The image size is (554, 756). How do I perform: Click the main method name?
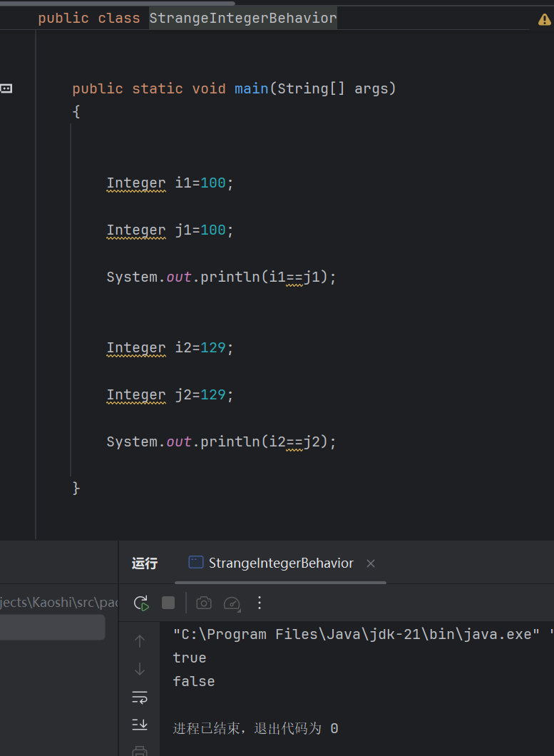251,88
